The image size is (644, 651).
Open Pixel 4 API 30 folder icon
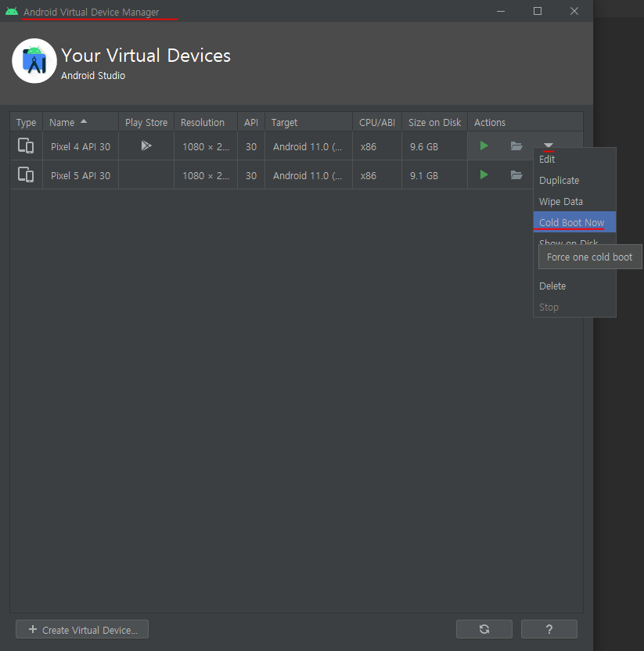(516, 146)
